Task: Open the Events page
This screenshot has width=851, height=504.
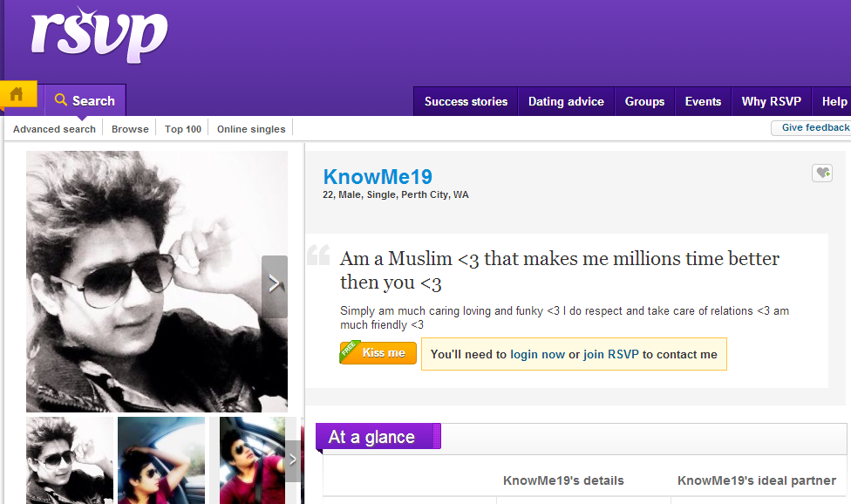Action: (703, 101)
